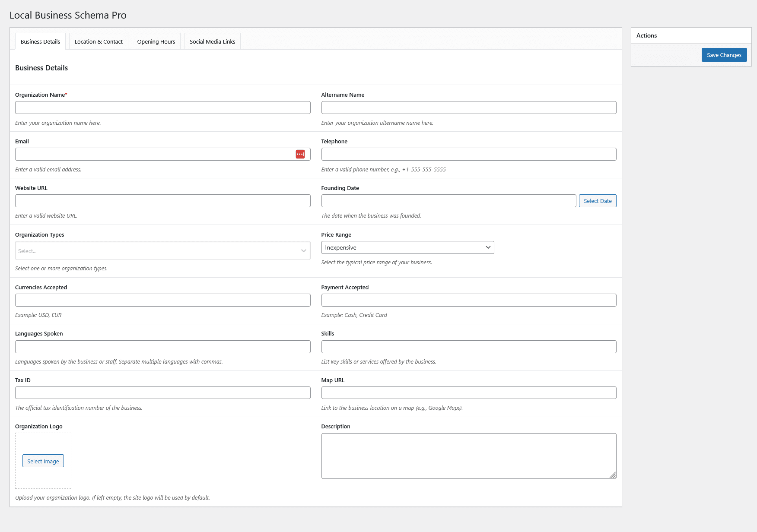Click the Founding Date text field
The height and width of the screenshot is (532, 757).
448,201
